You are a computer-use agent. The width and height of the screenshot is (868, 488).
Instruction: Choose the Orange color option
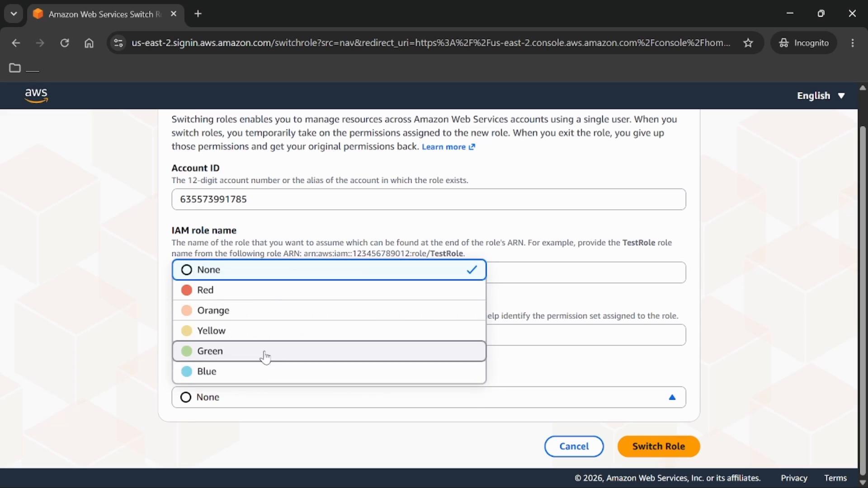click(329, 310)
